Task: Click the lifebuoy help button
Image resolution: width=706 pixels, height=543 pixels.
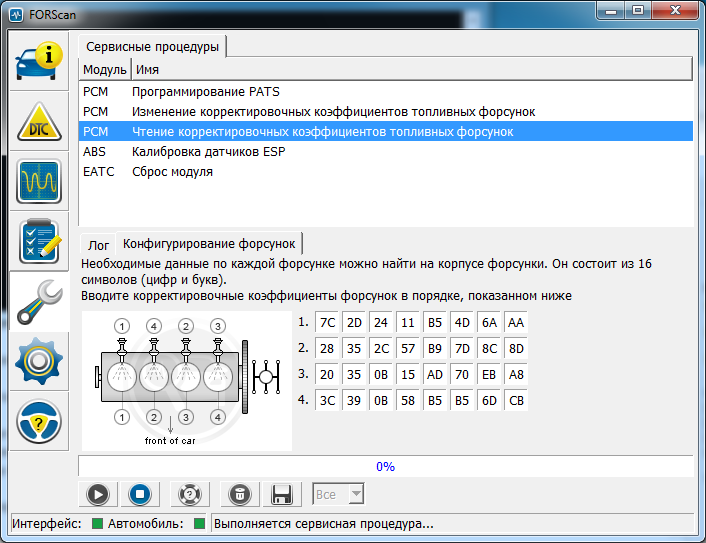Action: 190,494
